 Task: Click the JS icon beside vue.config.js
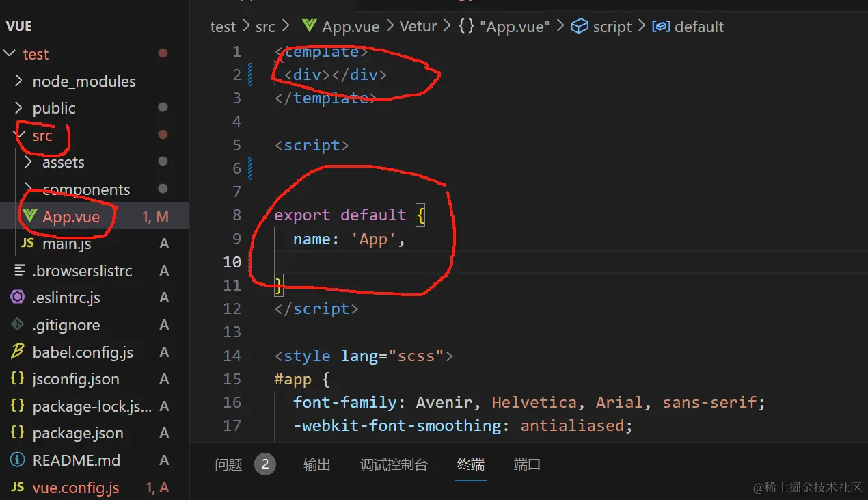pyautogui.click(x=18, y=487)
